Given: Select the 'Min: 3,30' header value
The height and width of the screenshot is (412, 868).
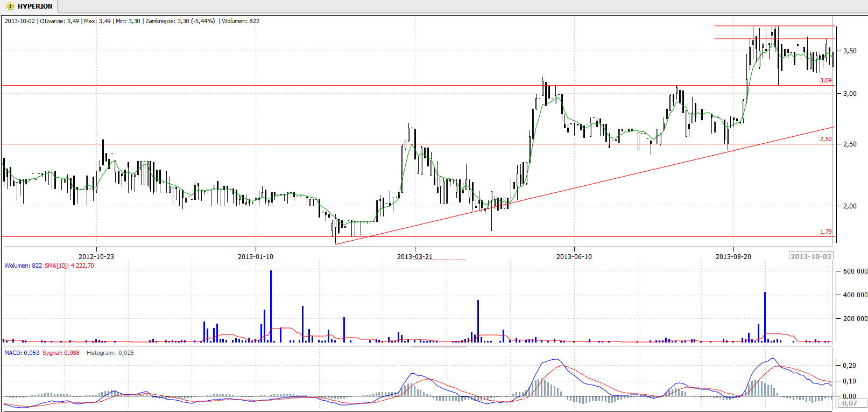Looking at the screenshot, I should [x=128, y=21].
